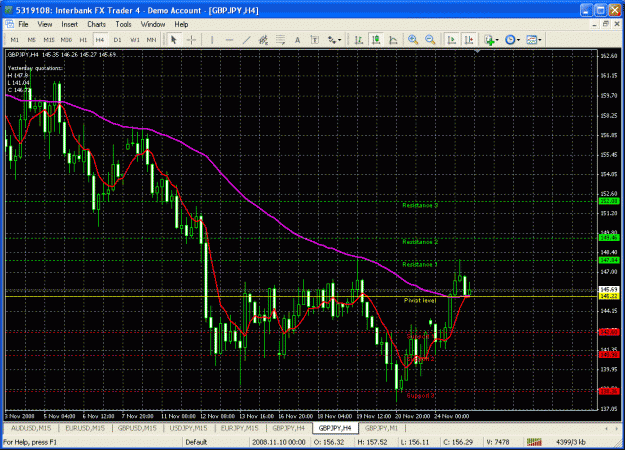Image resolution: width=625 pixels, height=450 pixels.
Task: Switch to the USDJPY,M15 chart tab
Action: [188, 428]
